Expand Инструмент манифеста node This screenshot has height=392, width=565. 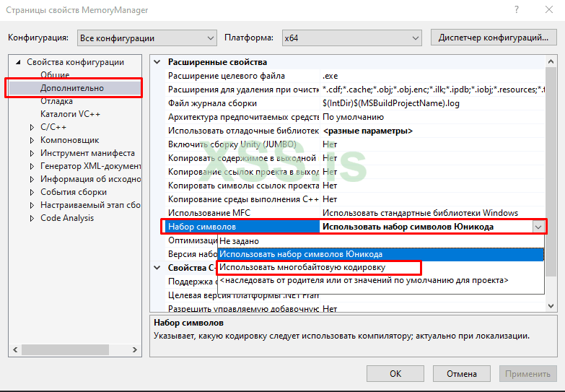click(x=32, y=153)
